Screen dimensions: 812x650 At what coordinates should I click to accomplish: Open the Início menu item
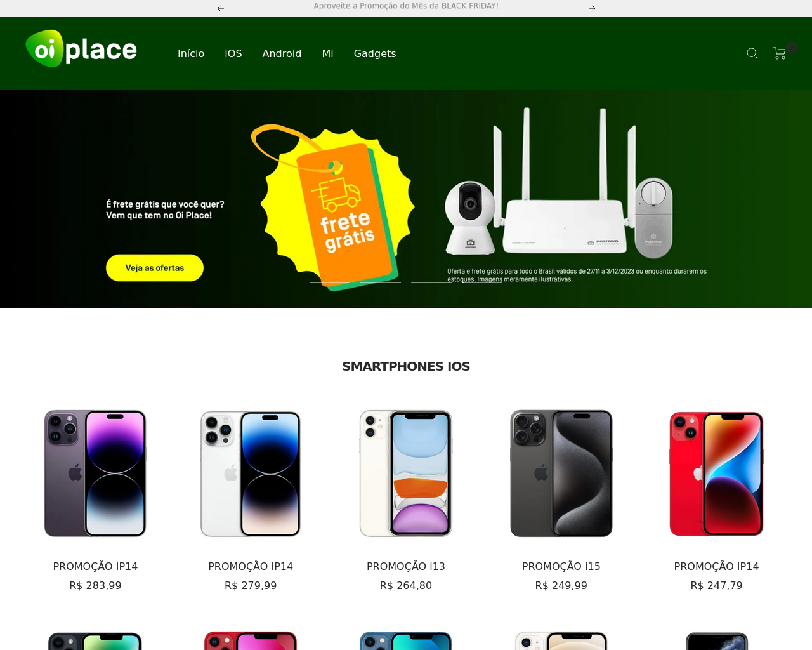pyautogui.click(x=191, y=54)
